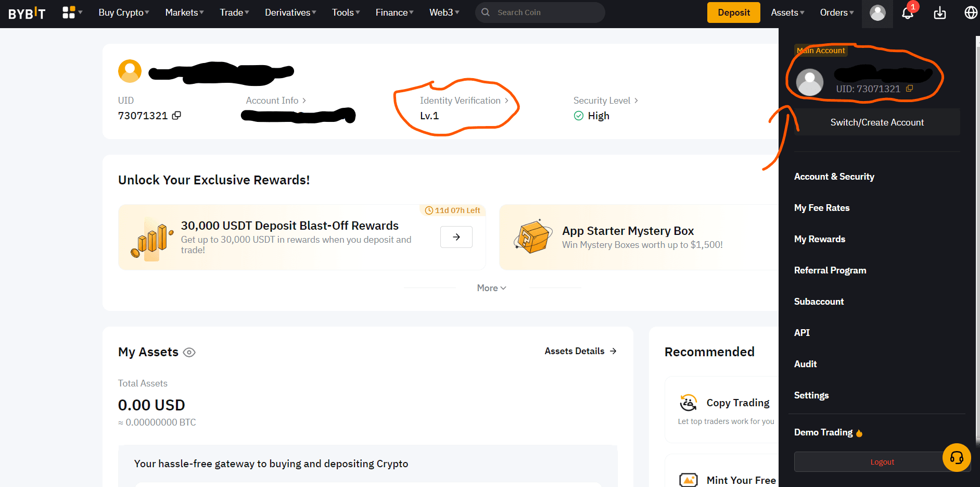Screen dimensions: 980x487
Task: Click the green Security Level check icon
Action: click(578, 116)
